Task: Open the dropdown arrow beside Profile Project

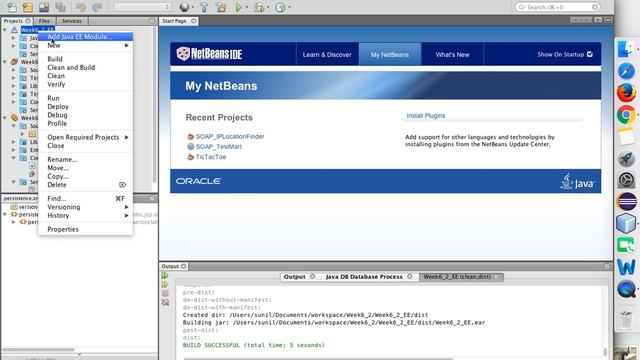Action: tap(289, 7)
